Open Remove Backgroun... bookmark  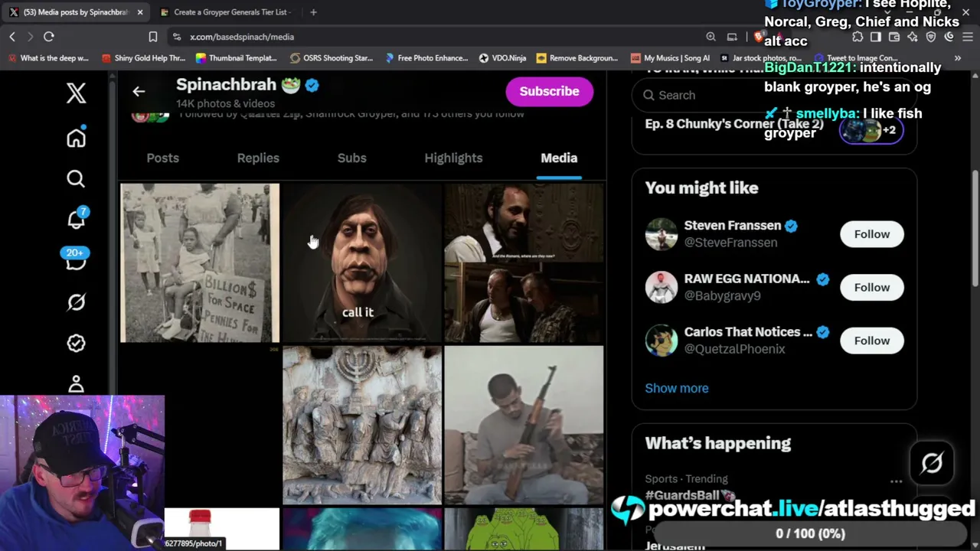(577, 58)
